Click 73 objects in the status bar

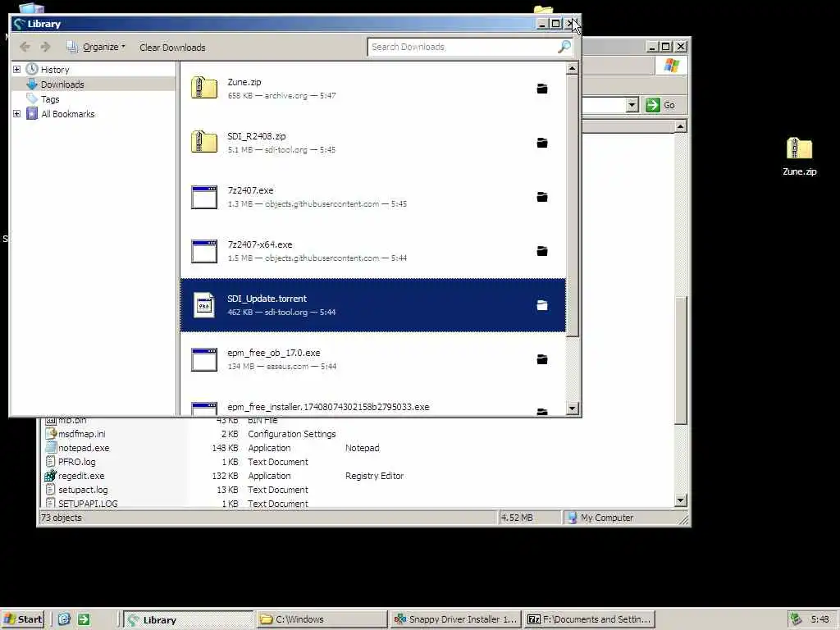tap(62, 518)
